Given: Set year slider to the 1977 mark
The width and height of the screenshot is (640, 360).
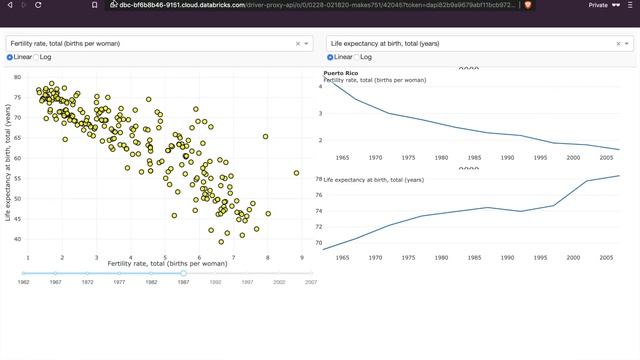Looking at the screenshot, I should (x=119, y=273).
